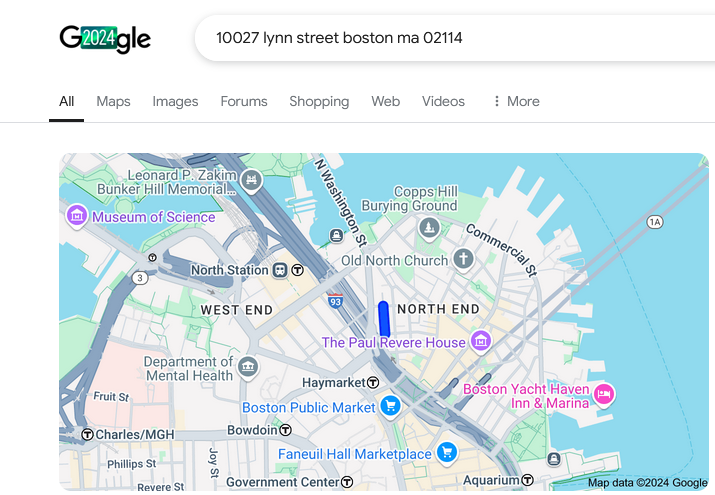Click the Boston Yacht Haven hotel pin
The width and height of the screenshot is (715, 495).
(604, 394)
